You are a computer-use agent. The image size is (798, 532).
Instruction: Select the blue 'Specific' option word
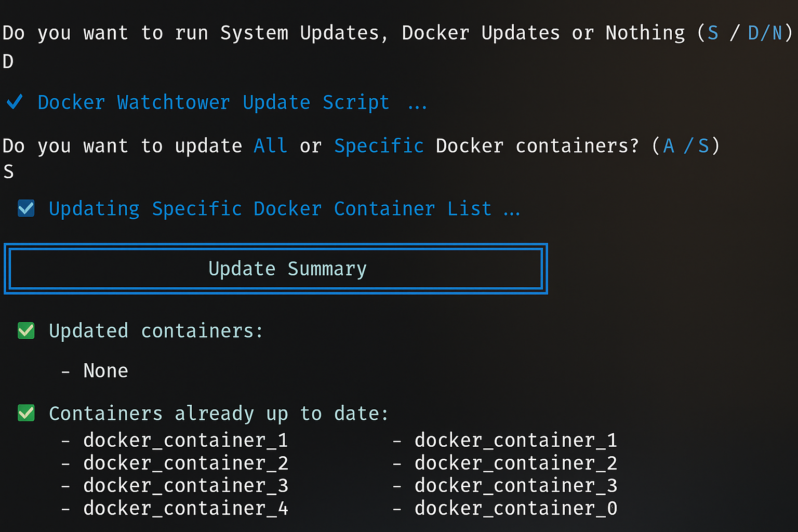click(379, 145)
